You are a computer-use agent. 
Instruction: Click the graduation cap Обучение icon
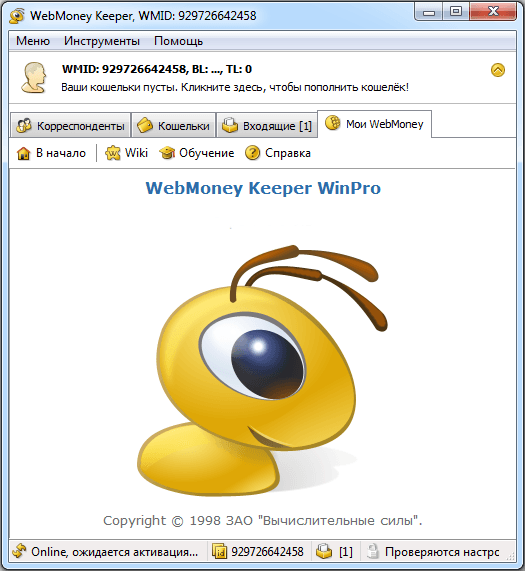[x=167, y=153]
